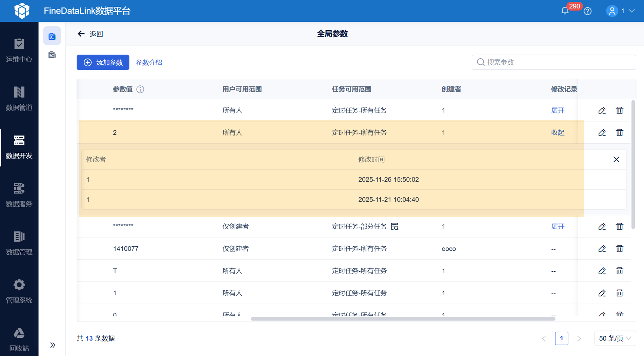
Task: Click the horizontal table scrollbar
Action: point(403,319)
